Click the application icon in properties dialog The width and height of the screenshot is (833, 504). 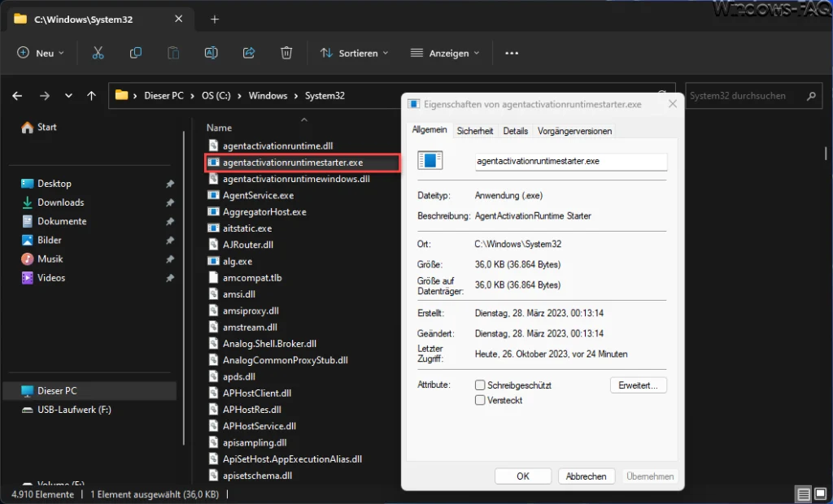pos(430,160)
